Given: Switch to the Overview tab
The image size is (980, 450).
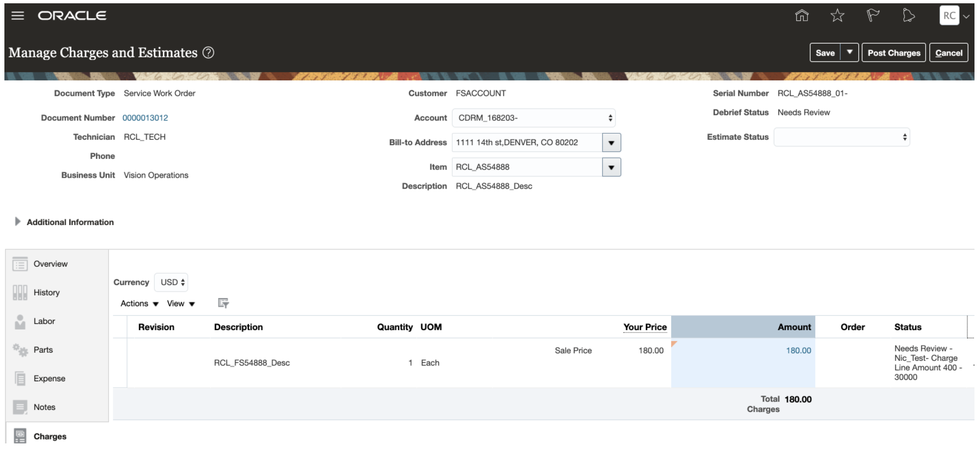Looking at the screenshot, I should [x=51, y=264].
